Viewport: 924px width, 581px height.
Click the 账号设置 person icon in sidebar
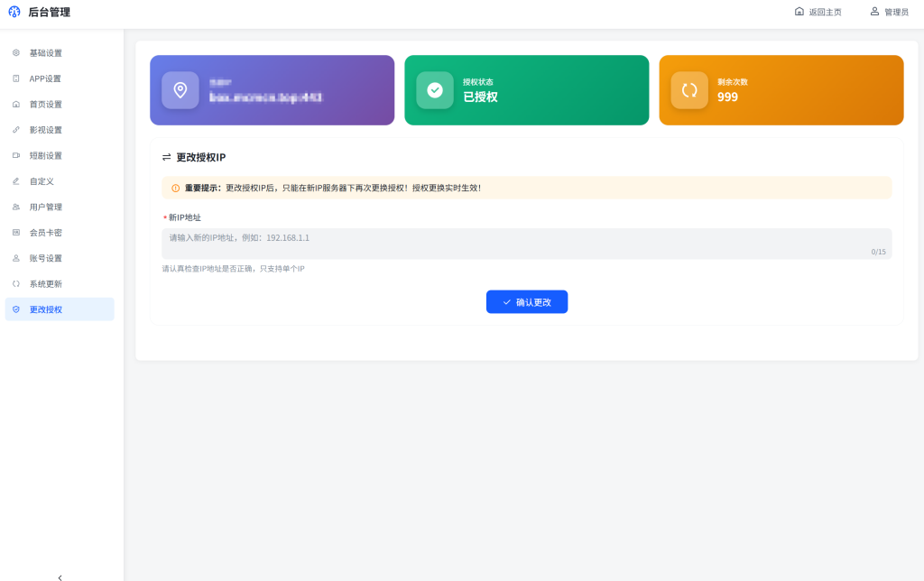coord(16,258)
